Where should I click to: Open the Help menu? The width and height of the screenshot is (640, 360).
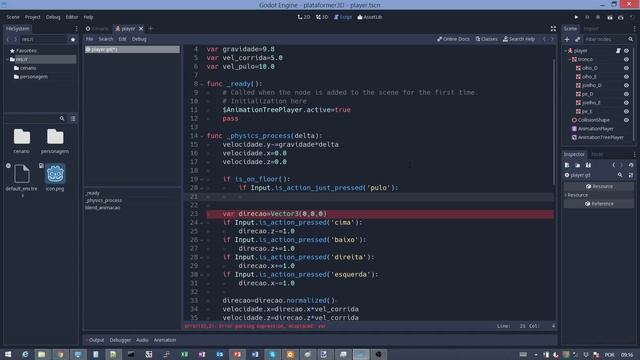click(x=89, y=17)
